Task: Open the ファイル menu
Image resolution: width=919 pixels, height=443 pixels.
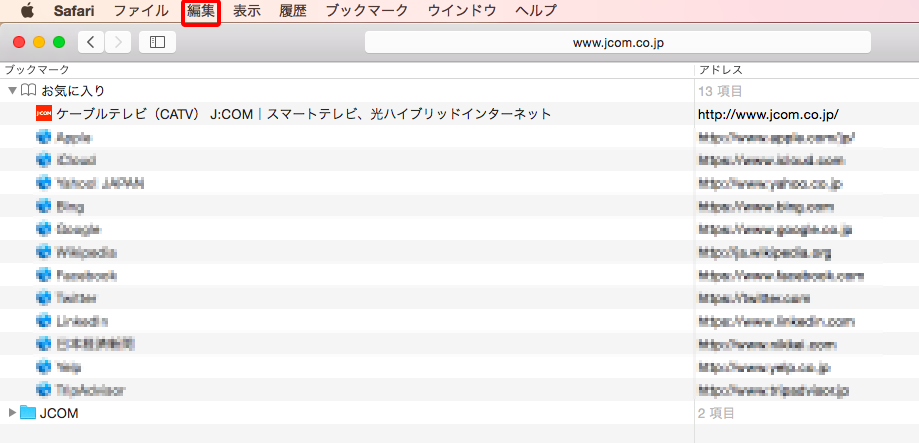Action: [x=141, y=11]
